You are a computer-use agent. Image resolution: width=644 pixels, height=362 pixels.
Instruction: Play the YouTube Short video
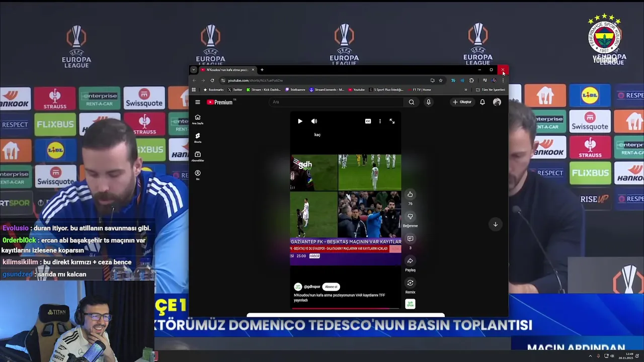(x=300, y=121)
